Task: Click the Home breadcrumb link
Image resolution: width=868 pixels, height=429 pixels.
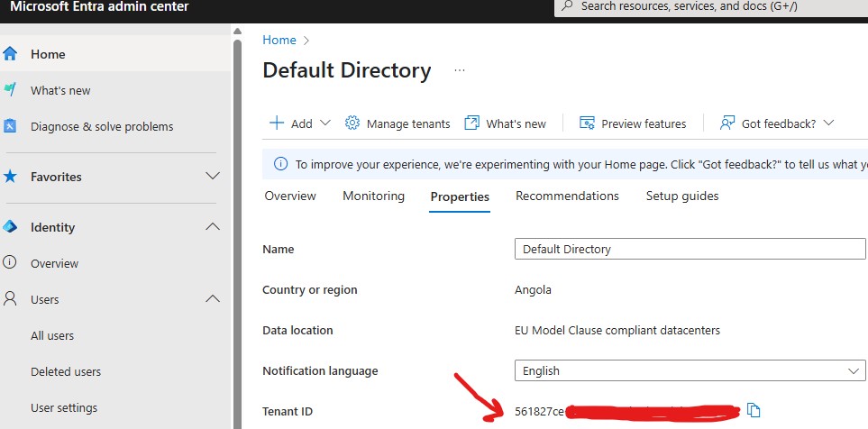Action: pyautogui.click(x=279, y=40)
